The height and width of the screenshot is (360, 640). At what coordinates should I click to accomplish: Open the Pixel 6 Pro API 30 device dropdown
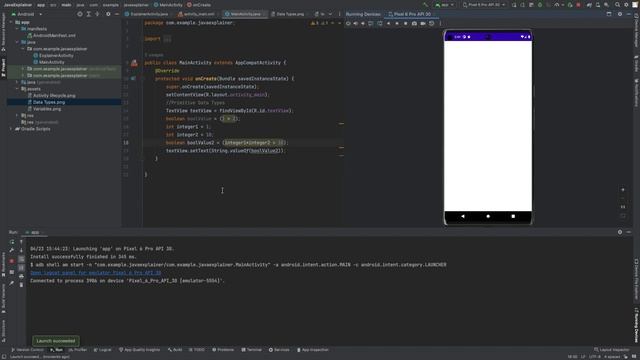pos(484,5)
